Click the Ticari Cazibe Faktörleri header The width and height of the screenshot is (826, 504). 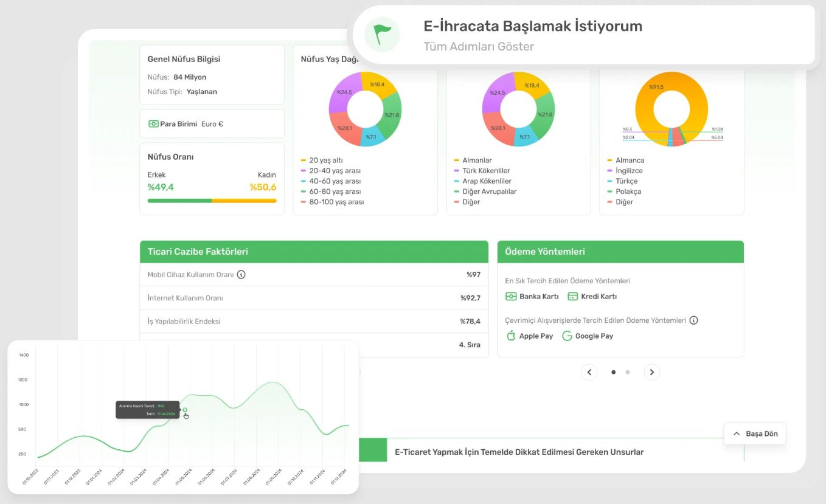[314, 252]
